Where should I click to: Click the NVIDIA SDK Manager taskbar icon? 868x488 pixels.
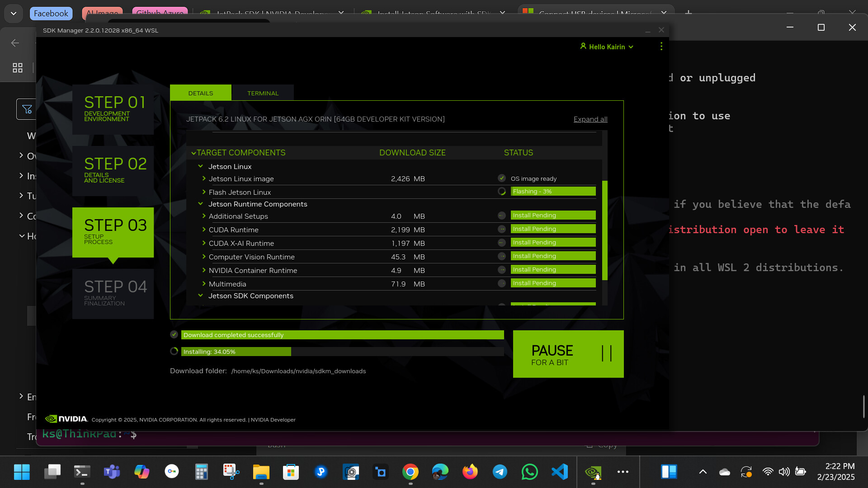click(593, 472)
